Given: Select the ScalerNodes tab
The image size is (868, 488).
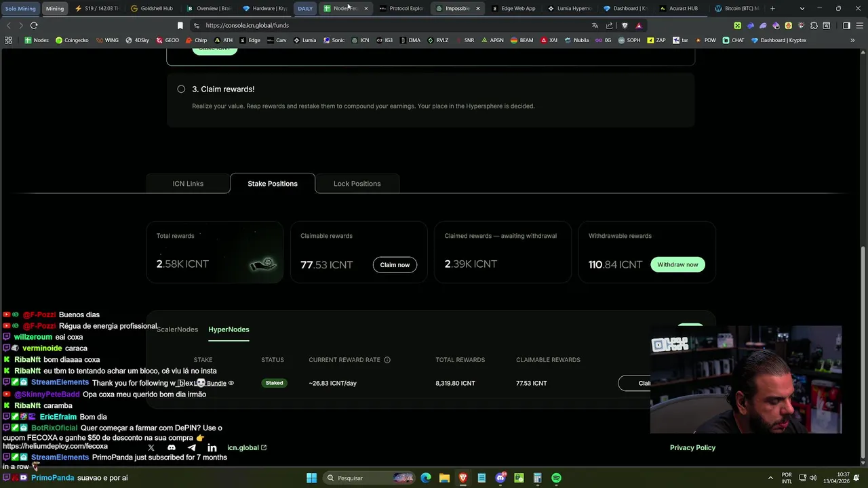Looking at the screenshot, I should [x=177, y=329].
